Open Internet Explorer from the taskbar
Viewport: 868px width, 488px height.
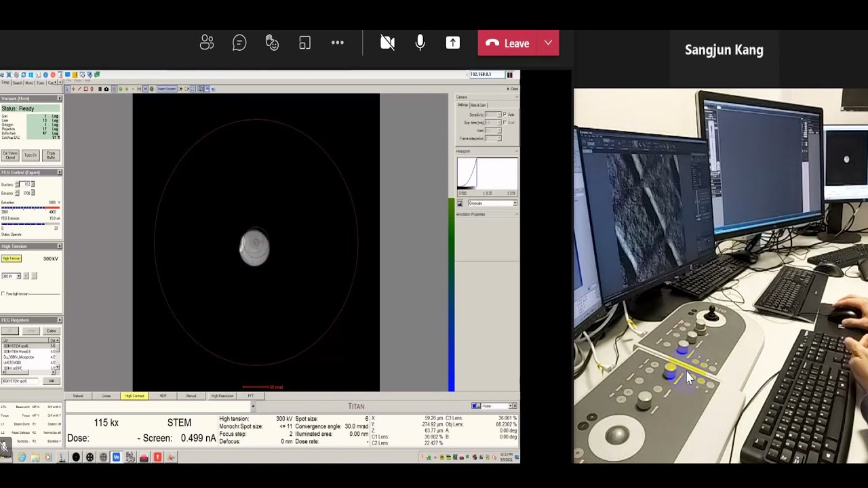pyautogui.click(x=22, y=457)
